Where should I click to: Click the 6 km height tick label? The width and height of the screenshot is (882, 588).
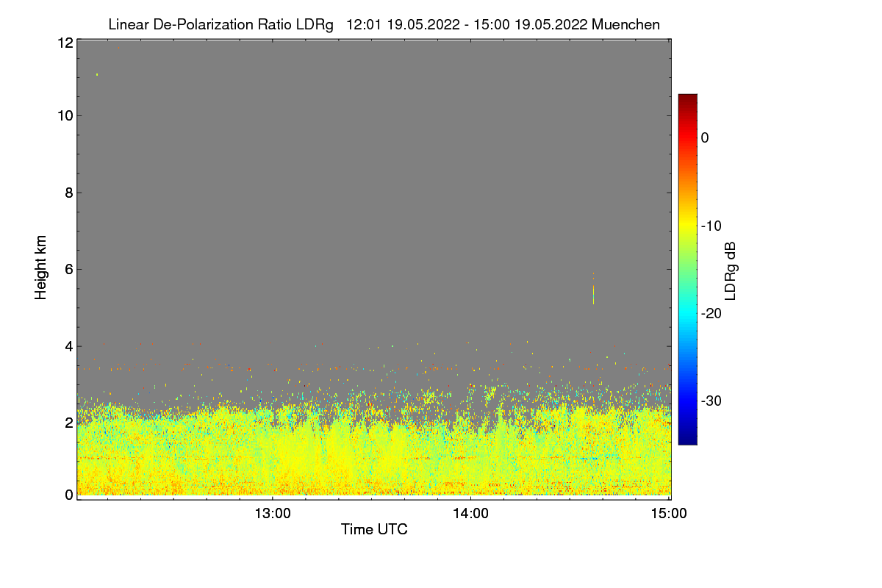(69, 269)
